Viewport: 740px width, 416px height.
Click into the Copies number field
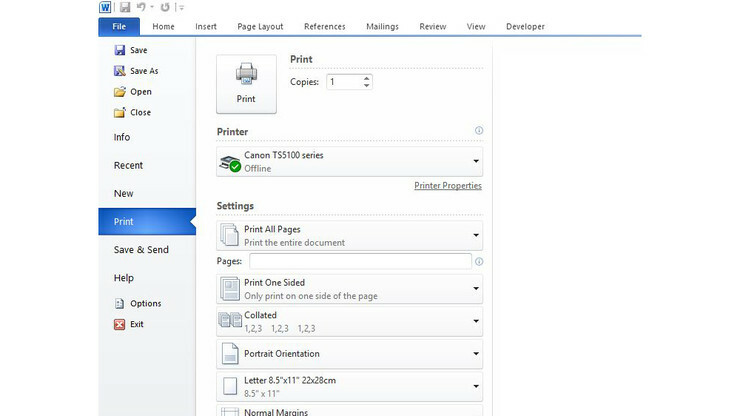(344, 82)
